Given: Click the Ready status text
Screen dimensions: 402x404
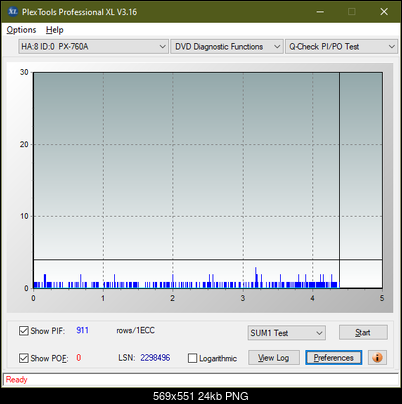Looking at the screenshot, I should click(x=16, y=380).
